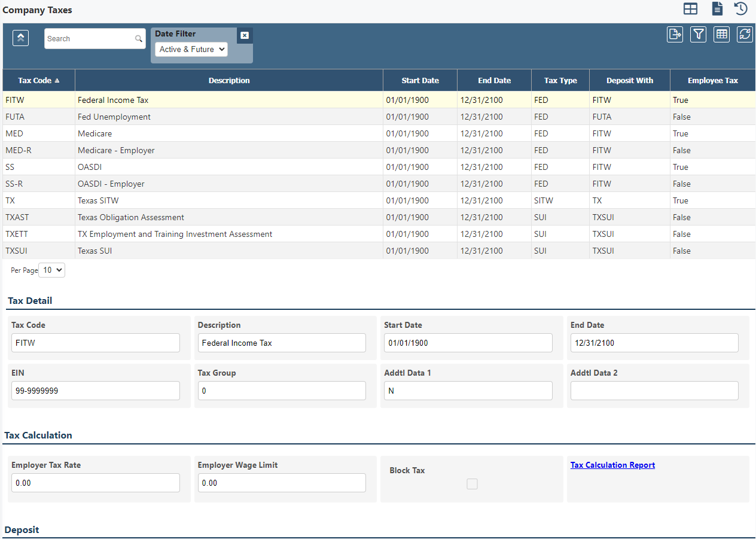Select the TXETT tax code cell

coord(39,234)
